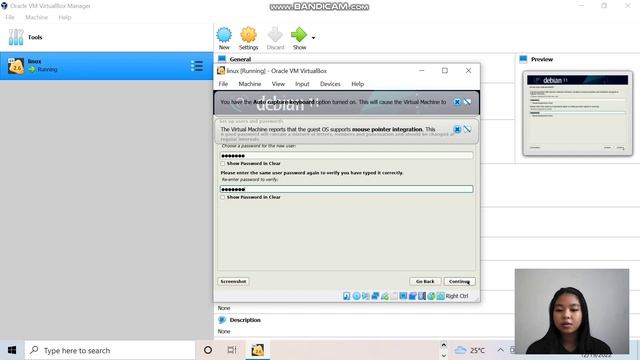Image resolution: width=640 pixels, height=360 pixels.
Task: Click optical disk status bar icon
Action: [x=356, y=296]
